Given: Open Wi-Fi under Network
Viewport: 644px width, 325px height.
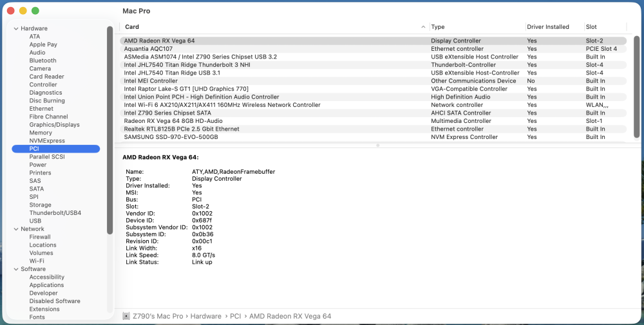Looking at the screenshot, I should pyautogui.click(x=37, y=261).
